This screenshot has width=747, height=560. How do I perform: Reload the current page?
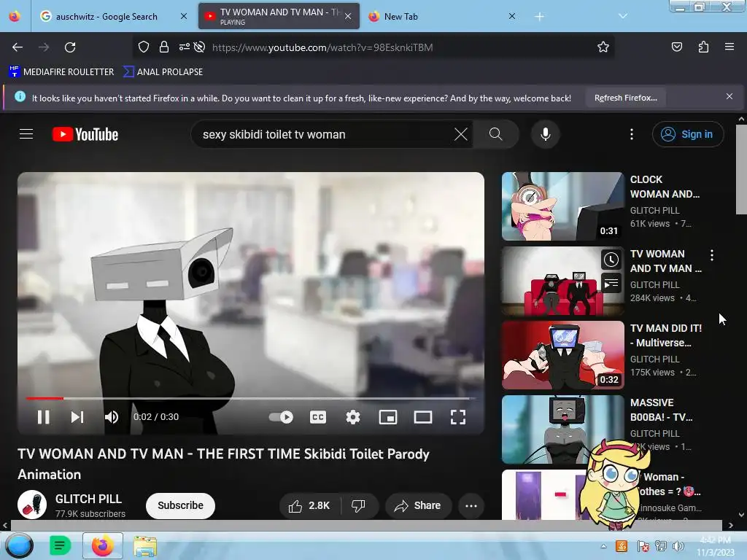click(70, 47)
